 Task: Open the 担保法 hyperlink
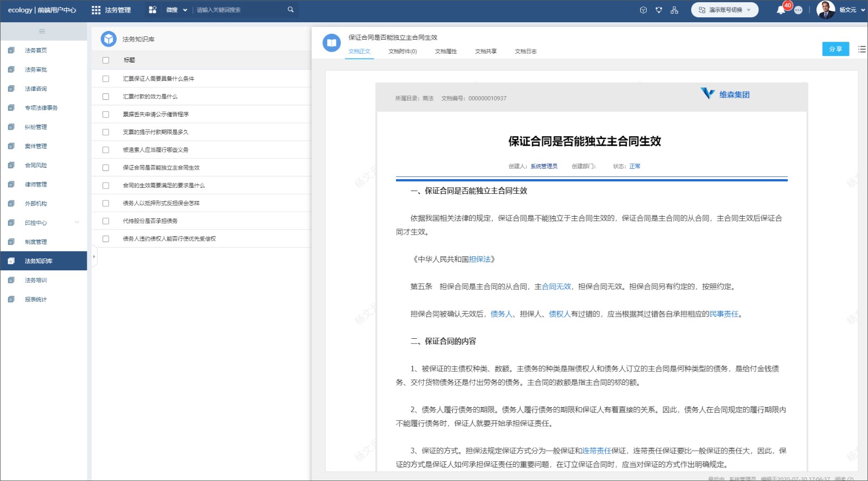pos(480,260)
